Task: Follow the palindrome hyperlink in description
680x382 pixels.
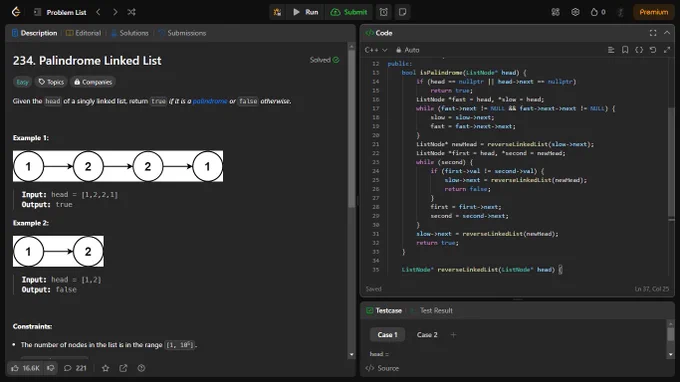Action: tap(210, 101)
